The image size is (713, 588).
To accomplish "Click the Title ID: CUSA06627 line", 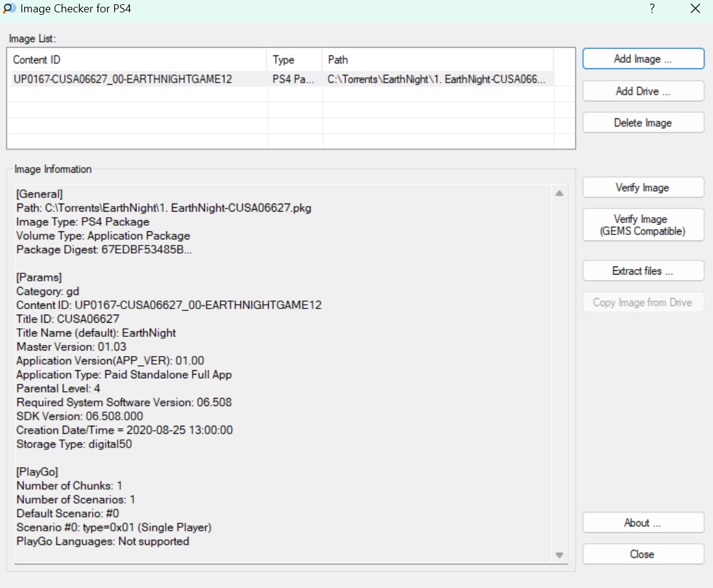I will coord(68,319).
